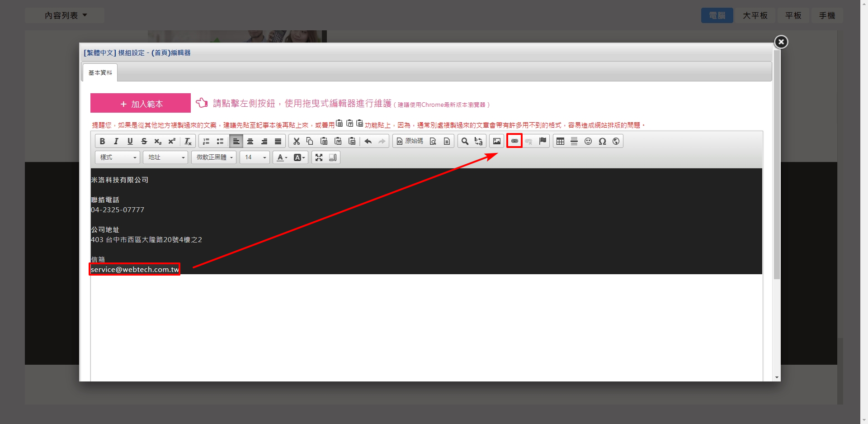Screen dimensions: 868x424
Task: Toggle the 原始碼 source view
Action: point(410,141)
